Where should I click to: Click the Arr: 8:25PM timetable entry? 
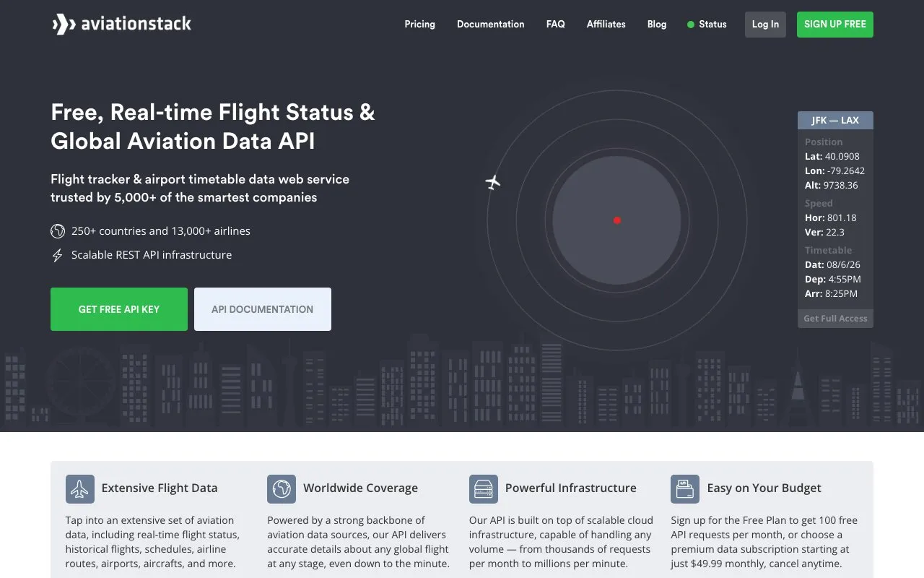point(832,294)
